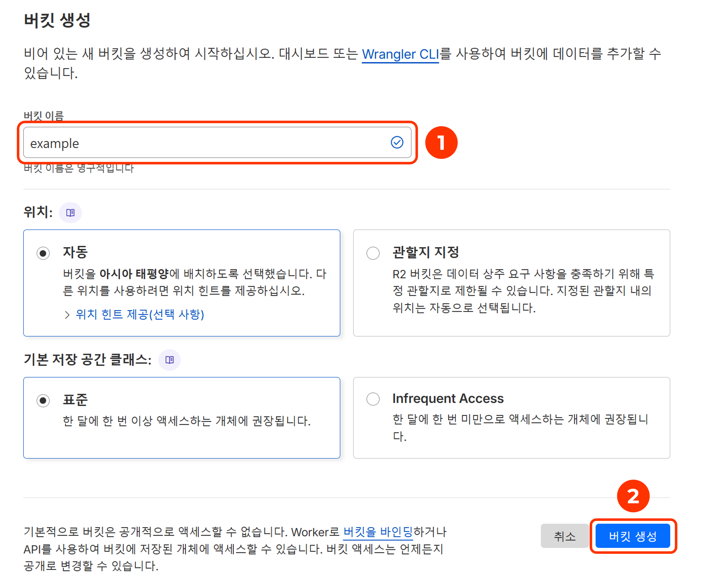Select the 관할지 지정 radio button
703x588 pixels.
[x=373, y=253]
